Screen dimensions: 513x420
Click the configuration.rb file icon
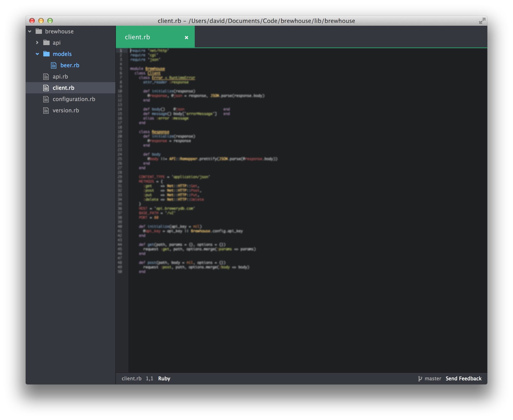pos(46,99)
